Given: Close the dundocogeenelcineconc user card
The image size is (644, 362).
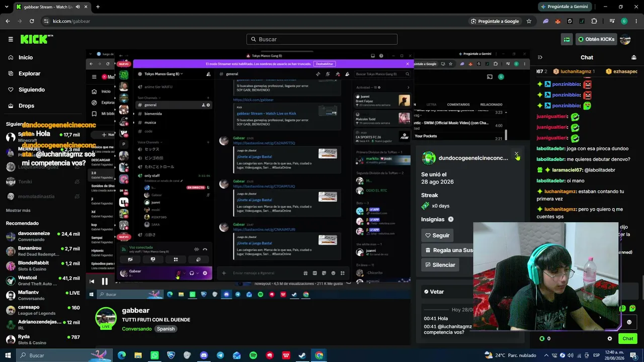Looking at the screenshot, I should tap(517, 153).
